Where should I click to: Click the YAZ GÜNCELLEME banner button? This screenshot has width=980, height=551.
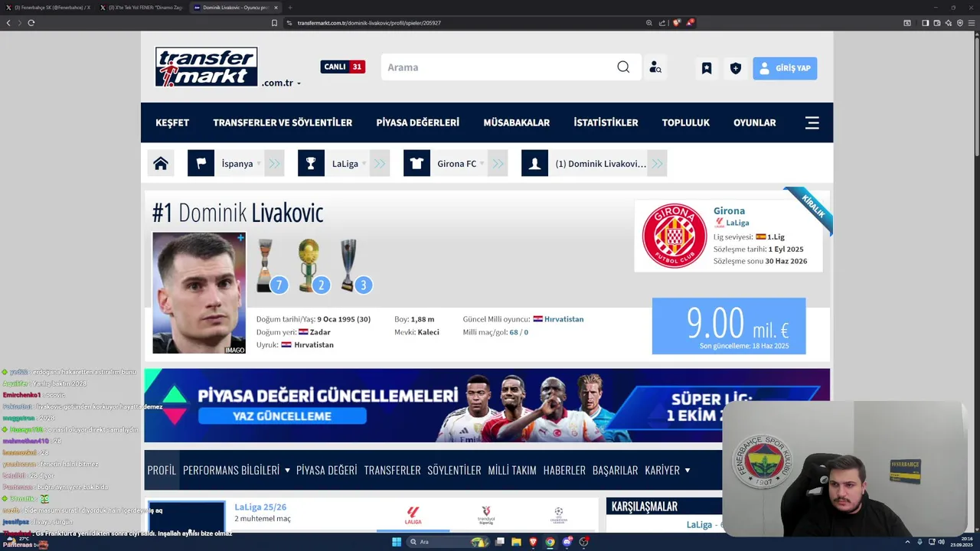tap(282, 416)
